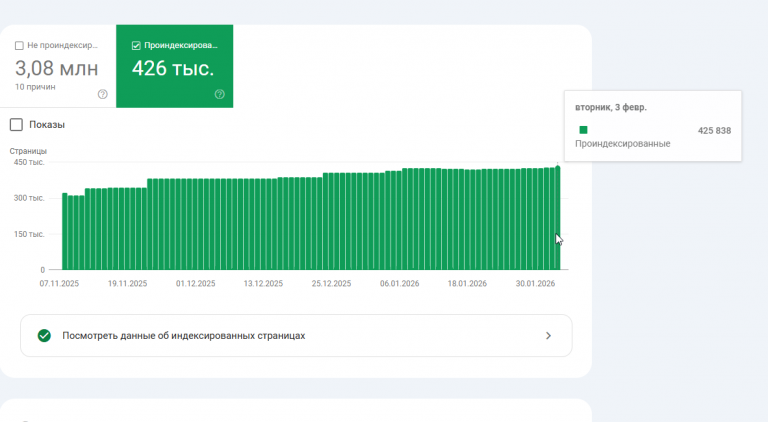Enable the Показы checkbox
The width and height of the screenshot is (768, 422).
(x=16, y=125)
